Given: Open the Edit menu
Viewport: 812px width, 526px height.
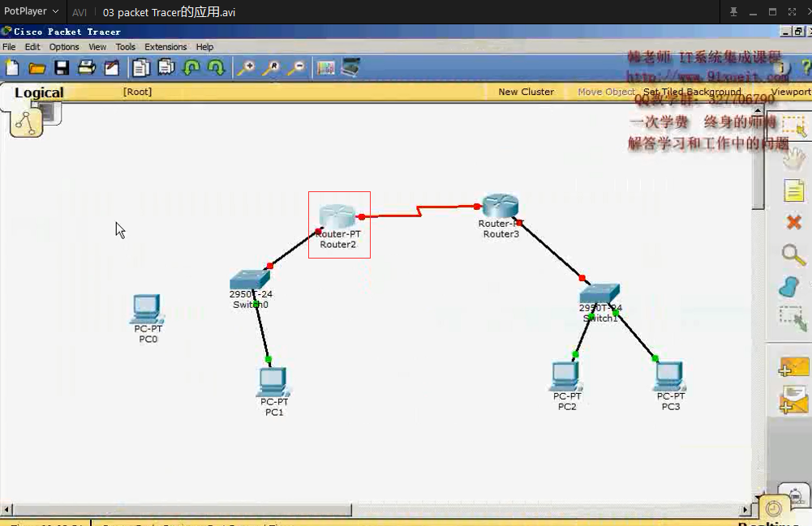Looking at the screenshot, I should point(32,47).
